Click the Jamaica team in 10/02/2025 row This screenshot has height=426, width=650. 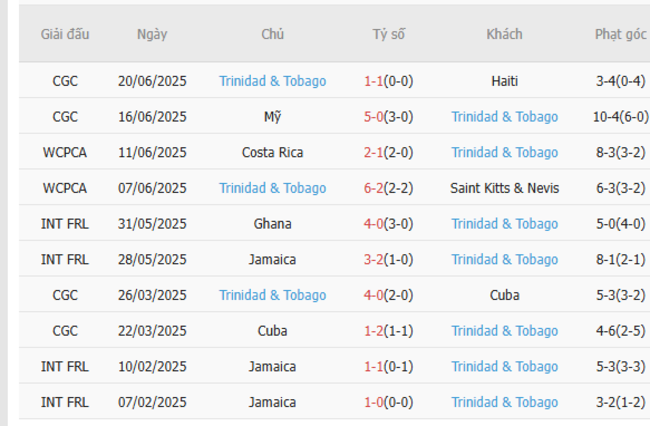pos(272,367)
